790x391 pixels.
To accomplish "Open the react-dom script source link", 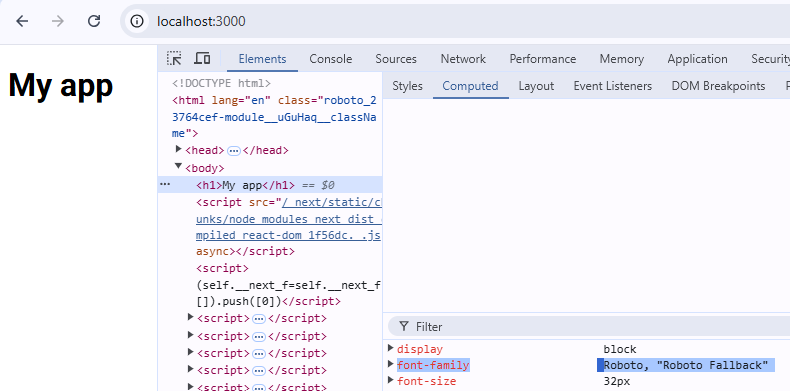I will (288, 219).
